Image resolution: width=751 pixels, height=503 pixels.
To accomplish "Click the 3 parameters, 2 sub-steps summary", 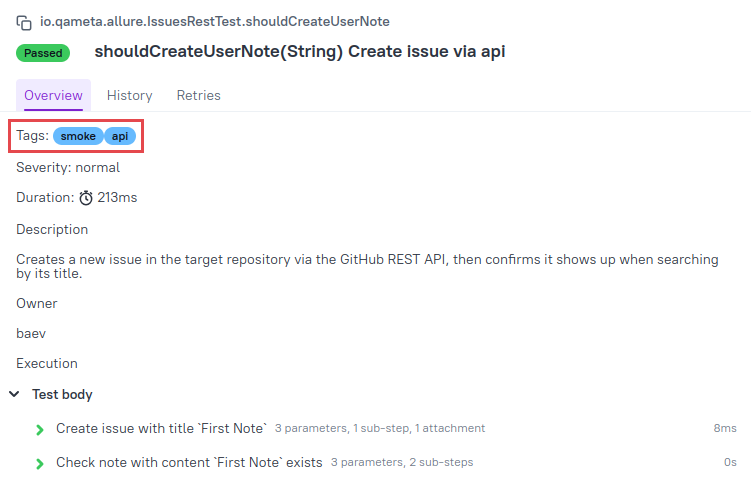I will (x=402, y=462).
